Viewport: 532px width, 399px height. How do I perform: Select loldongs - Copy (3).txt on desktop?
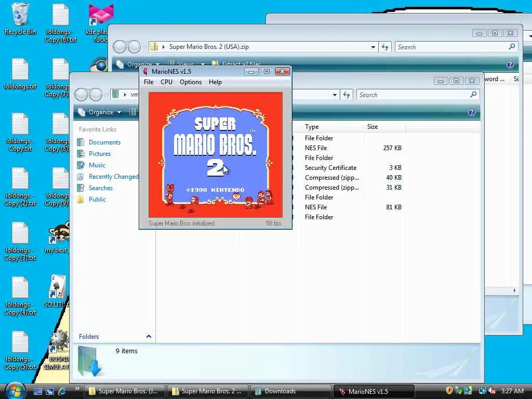(x=20, y=242)
